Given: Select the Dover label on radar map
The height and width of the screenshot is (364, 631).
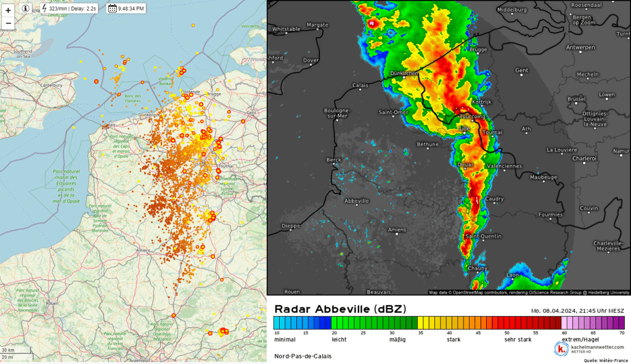Looking at the screenshot, I should pos(311,60).
